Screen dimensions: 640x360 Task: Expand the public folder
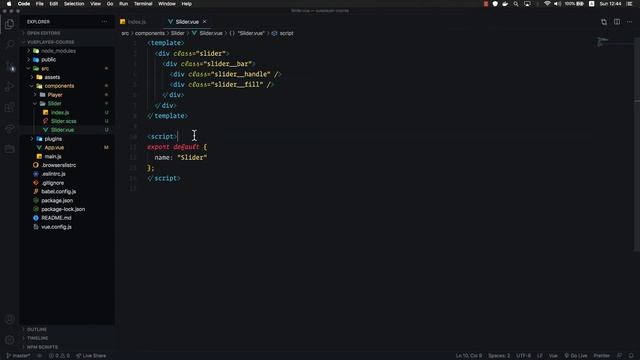click(48, 60)
